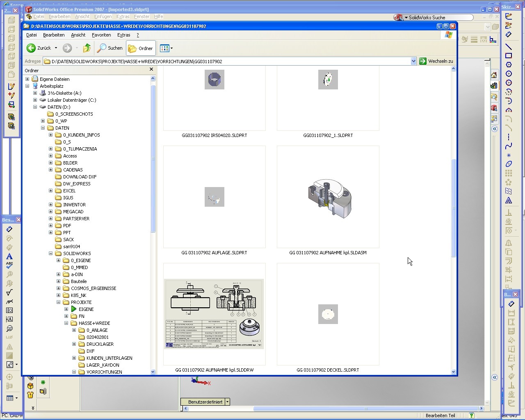Close the Ordner folder pane
Image resolution: width=525 pixels, height=420 pixels.
151,70
